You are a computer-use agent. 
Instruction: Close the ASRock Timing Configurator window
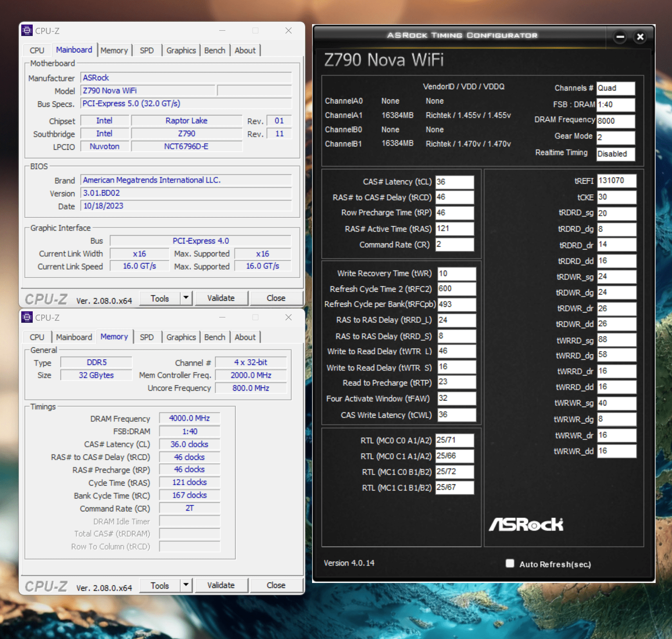pos(640,37)
